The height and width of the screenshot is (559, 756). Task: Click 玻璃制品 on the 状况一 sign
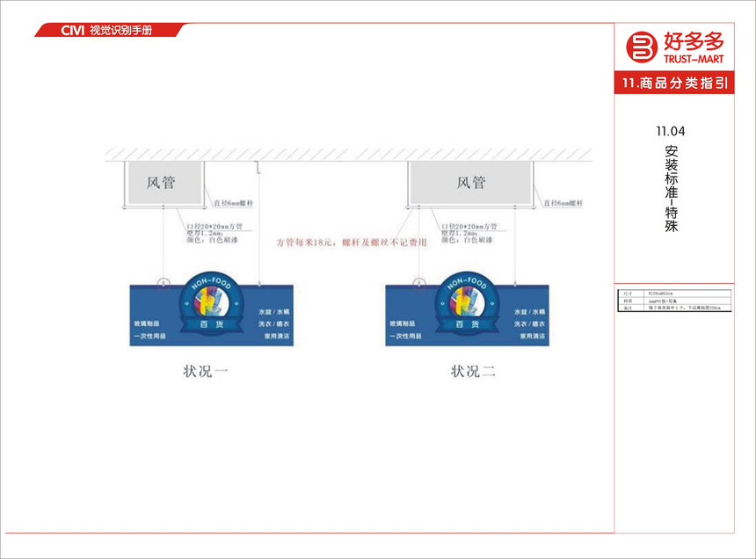147,323
